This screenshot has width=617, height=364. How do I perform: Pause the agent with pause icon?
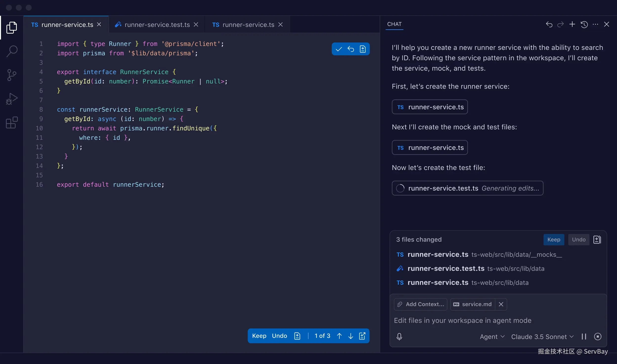click(x=584, y=337)
